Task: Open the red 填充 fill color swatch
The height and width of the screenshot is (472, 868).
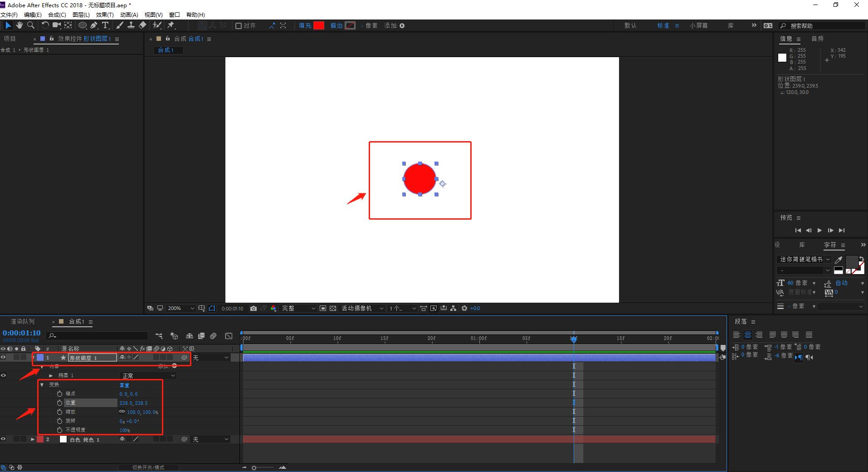Action: tap(319, 26)
